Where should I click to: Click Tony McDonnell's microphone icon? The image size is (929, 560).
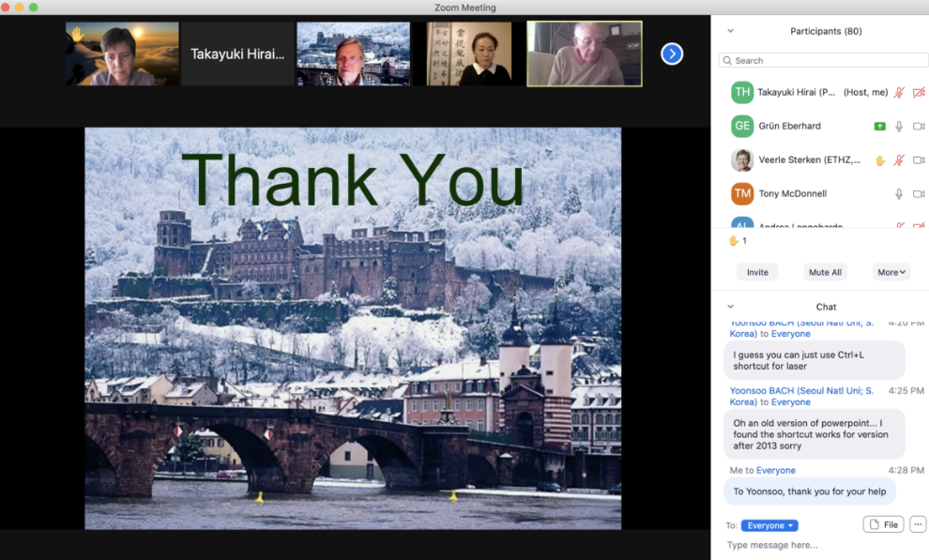(x=899, y=193)
